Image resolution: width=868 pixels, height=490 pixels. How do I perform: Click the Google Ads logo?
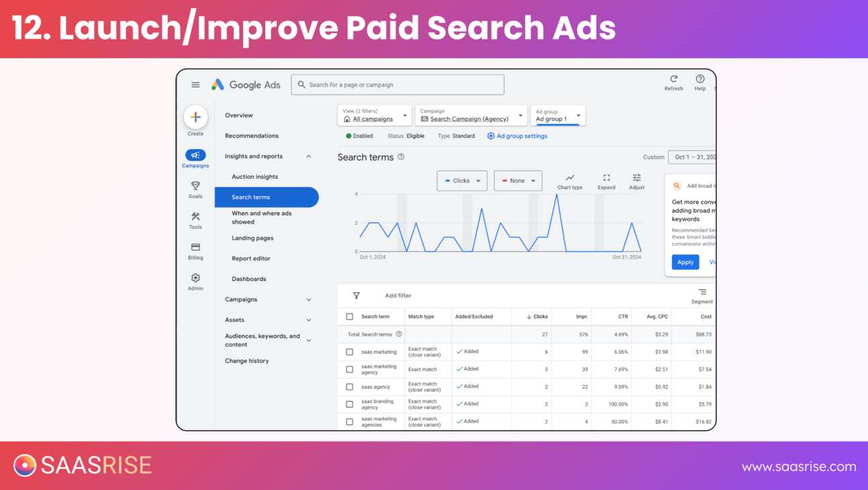pos(246,85)
